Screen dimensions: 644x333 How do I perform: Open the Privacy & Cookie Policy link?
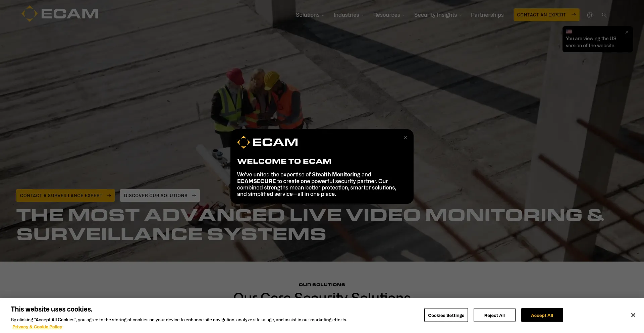[x=37, y=326]
